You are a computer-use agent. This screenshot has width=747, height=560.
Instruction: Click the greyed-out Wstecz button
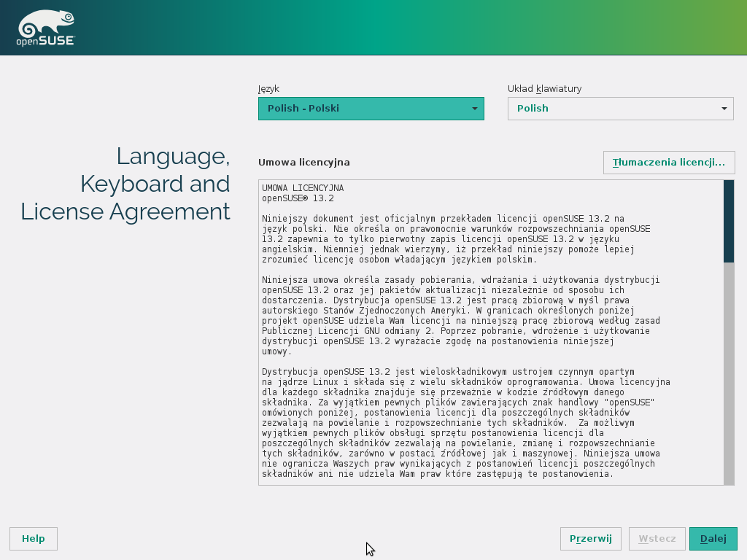click(657, 539)
